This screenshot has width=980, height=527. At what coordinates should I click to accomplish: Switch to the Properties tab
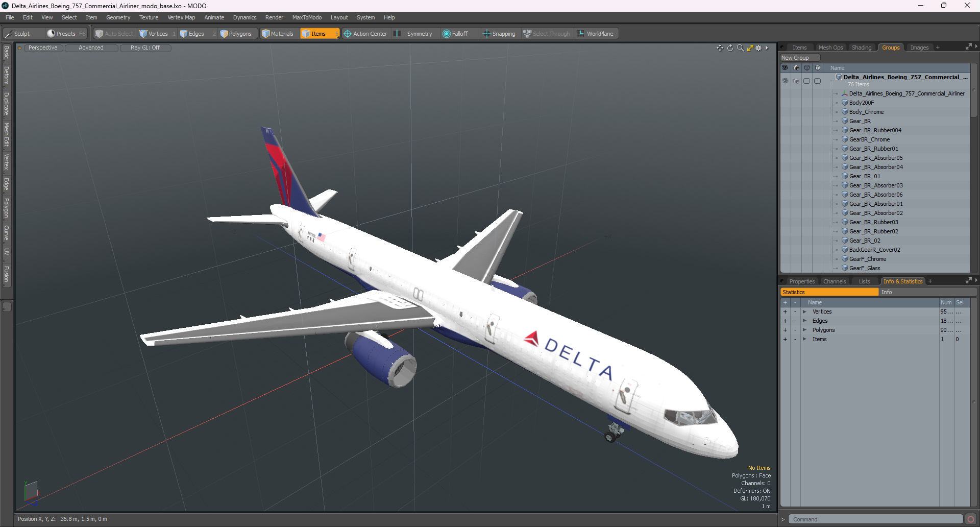point(802,281)
